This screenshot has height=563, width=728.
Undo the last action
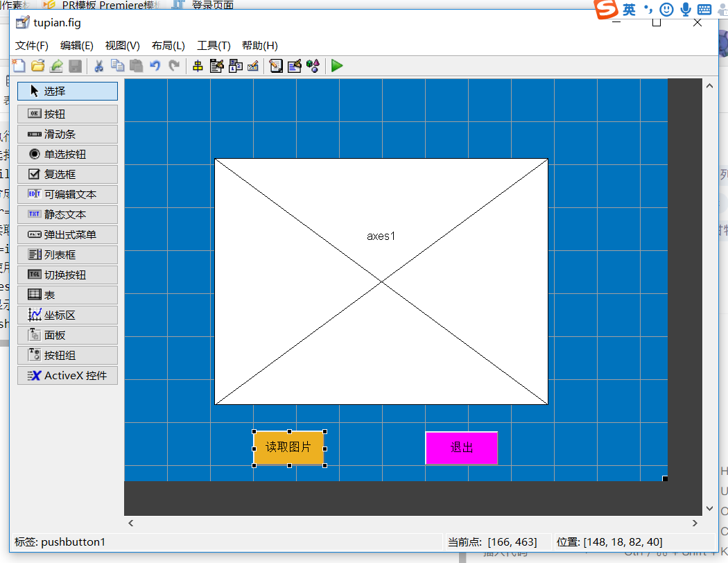click(x=155, y=66)
